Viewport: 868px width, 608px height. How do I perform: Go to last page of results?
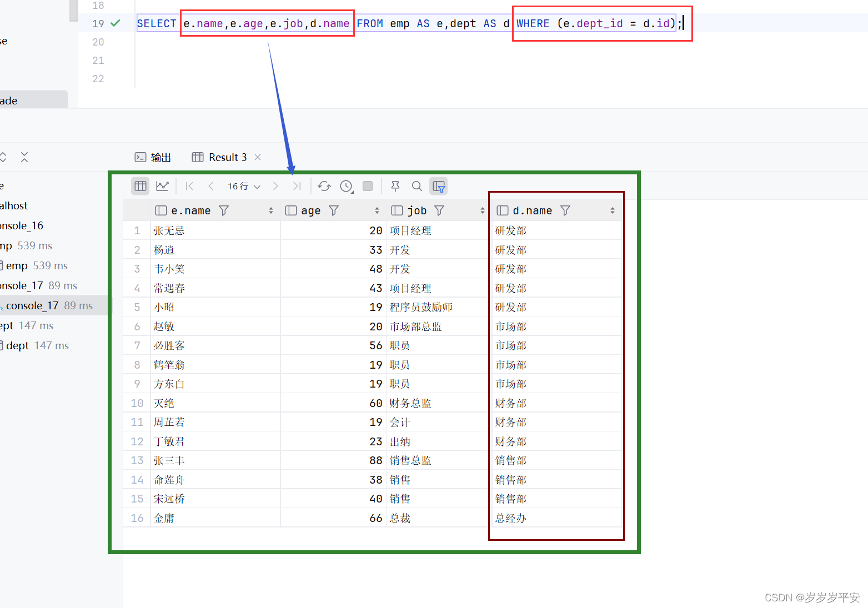[x=297, y=186]
